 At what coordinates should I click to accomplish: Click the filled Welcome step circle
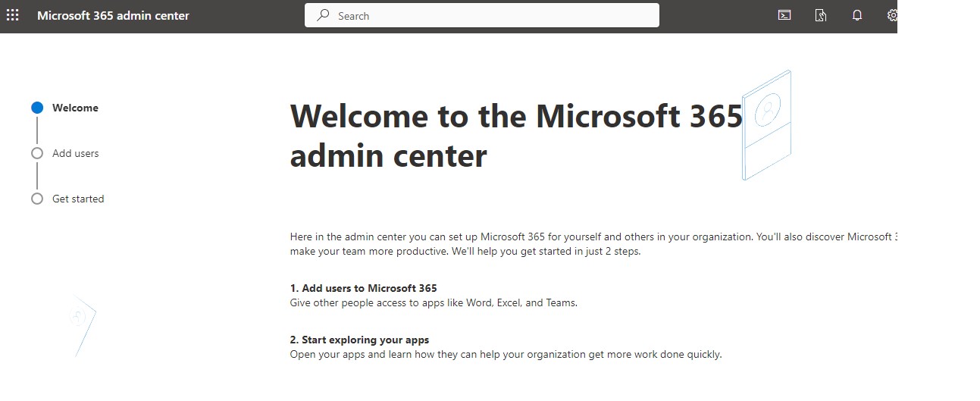(37, 108)
